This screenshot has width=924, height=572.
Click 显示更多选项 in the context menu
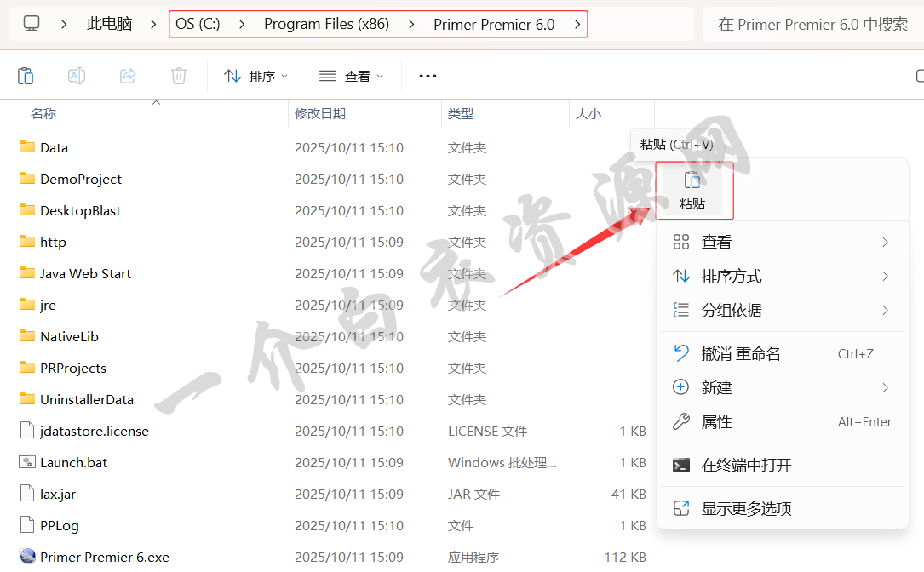pos(746,508)
